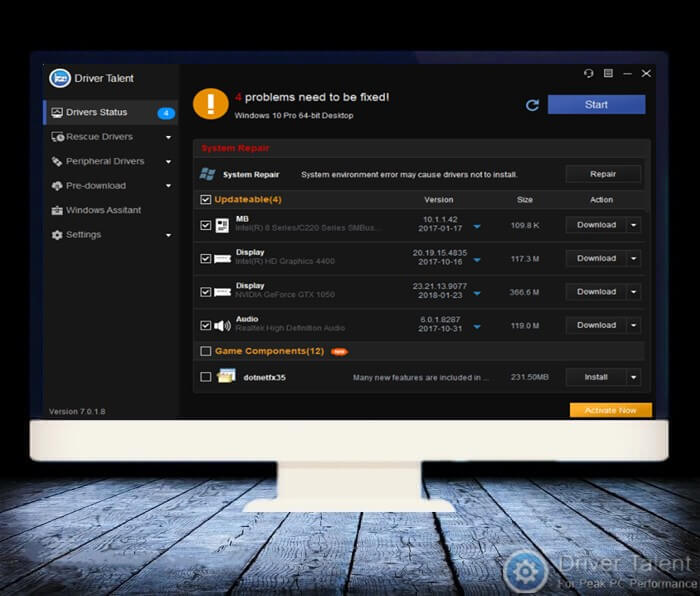The width and height of the screenshot is (700, 596).
Task: Click the refresh scan icon beside Start
Action: [x=532, y=105]
